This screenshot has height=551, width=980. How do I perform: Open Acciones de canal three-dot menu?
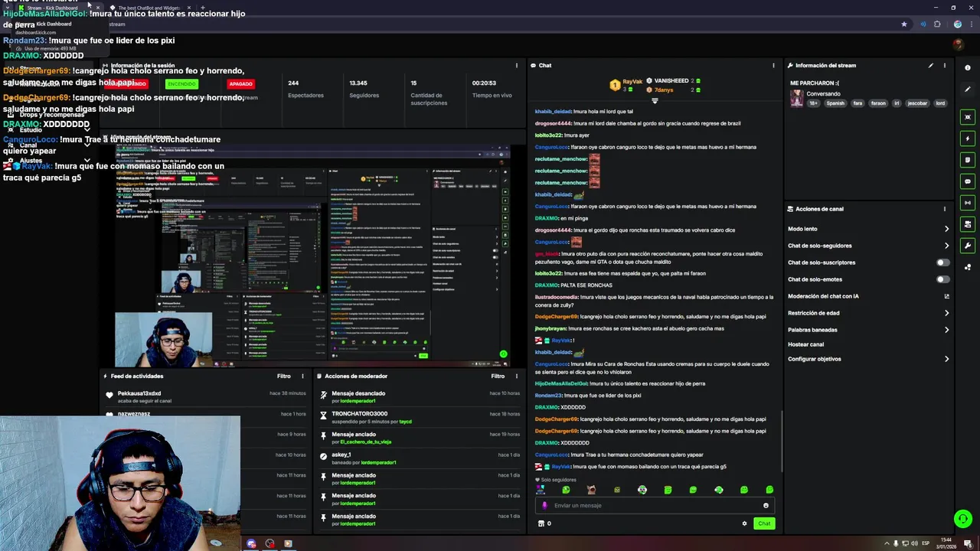pyautogui.click(x=945, y=209)
